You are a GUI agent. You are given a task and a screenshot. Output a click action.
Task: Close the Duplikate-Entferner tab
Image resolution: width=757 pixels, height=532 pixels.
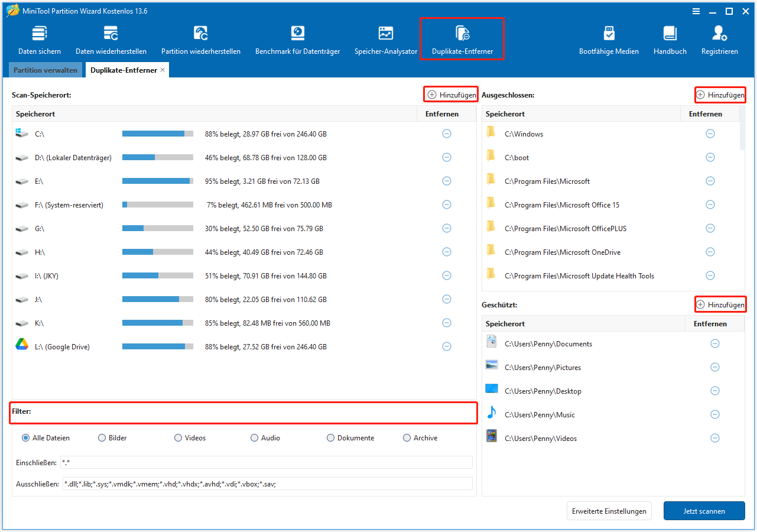pyautogui.click(x=163, y=70)
